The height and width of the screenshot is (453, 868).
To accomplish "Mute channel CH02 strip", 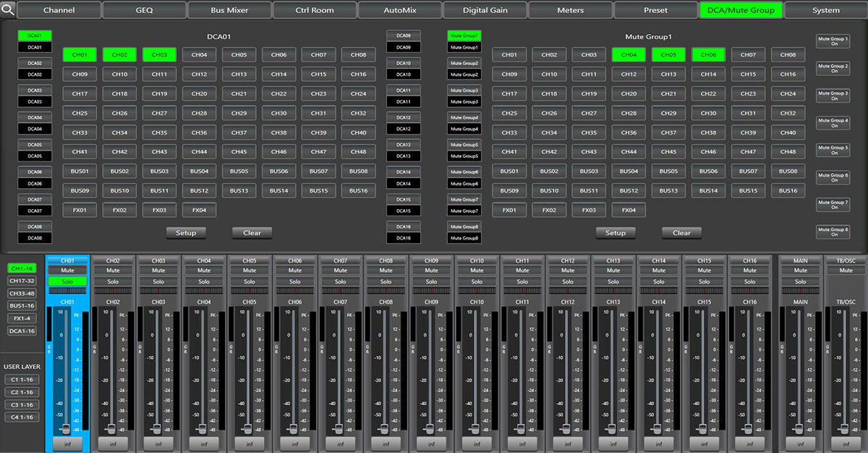I will [x=113, y=271].
